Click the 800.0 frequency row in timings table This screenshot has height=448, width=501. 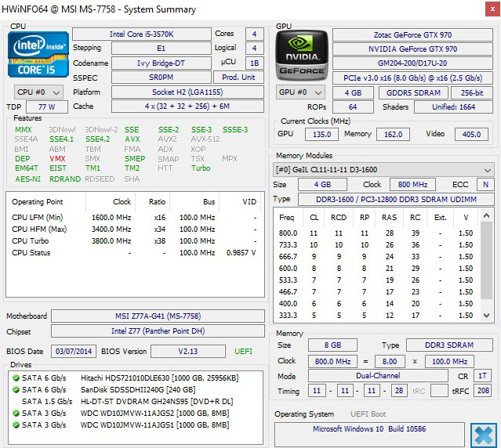[x=377, y=233]
